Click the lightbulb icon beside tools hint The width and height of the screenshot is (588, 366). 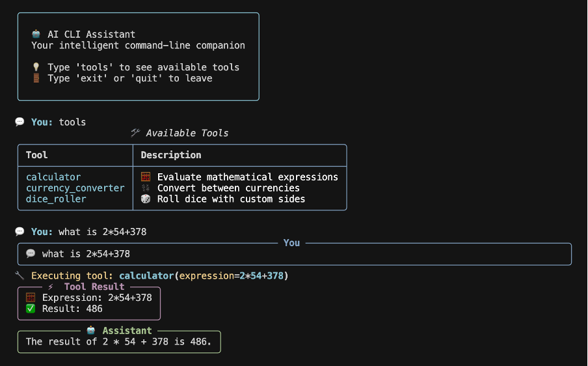point(36,67)
